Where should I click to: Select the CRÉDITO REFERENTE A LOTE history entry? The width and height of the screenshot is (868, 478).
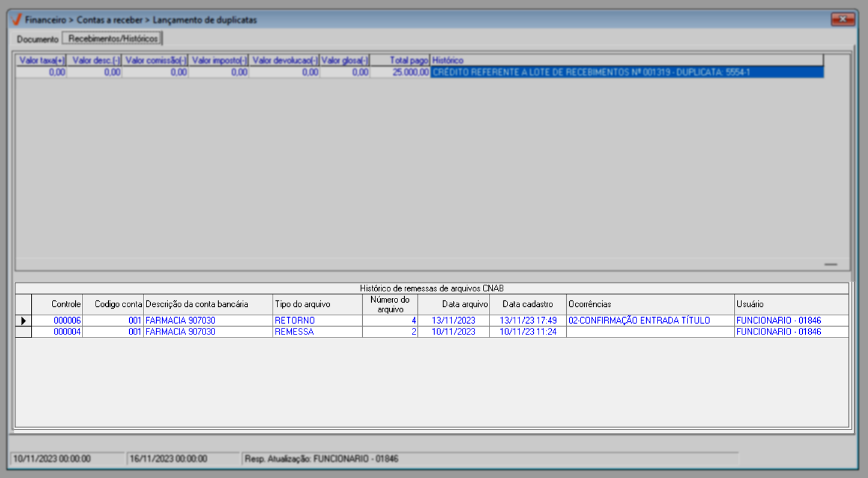pos(627,72)
